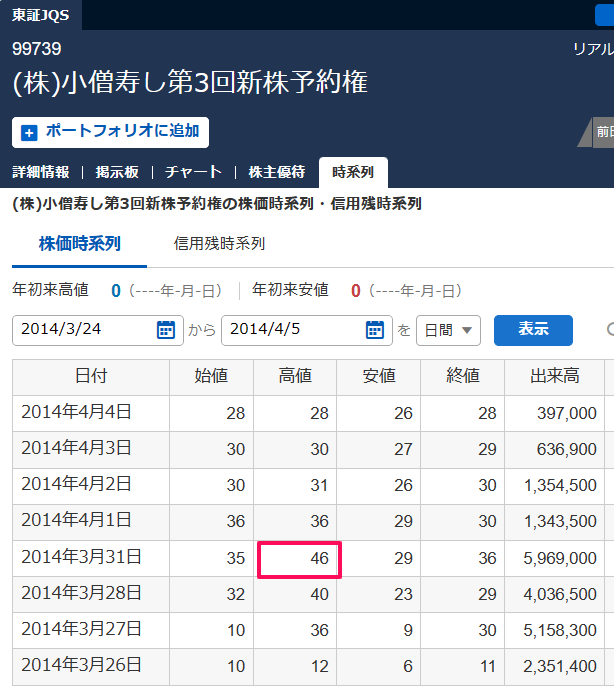Click the 東証JQS market label
Screen dimensions: 614x697
pos(40,14)
